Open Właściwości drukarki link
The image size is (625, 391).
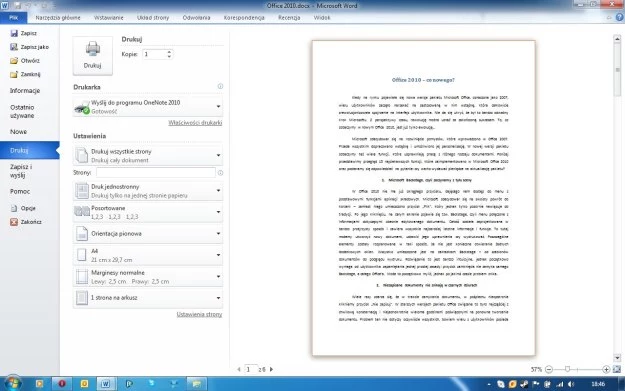tap(195, 123)
